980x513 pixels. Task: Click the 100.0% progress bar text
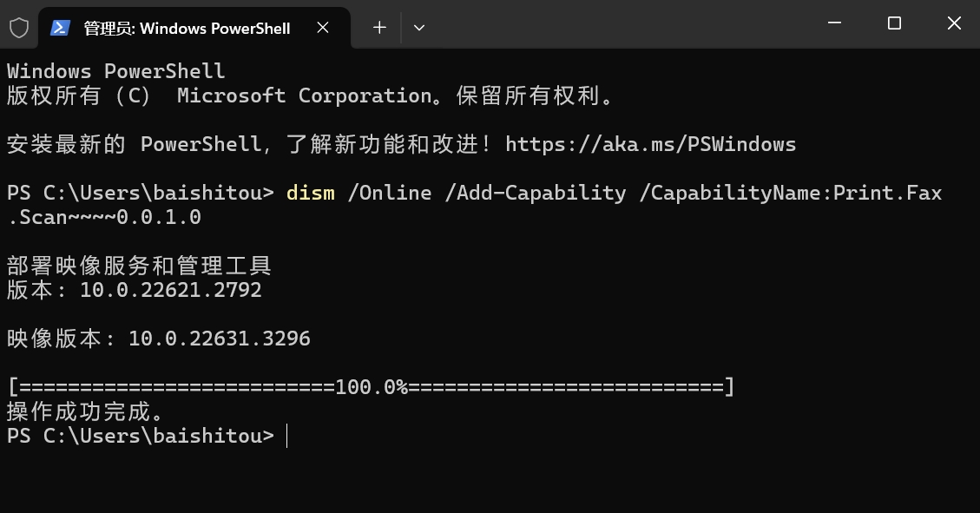pos(372,387)
